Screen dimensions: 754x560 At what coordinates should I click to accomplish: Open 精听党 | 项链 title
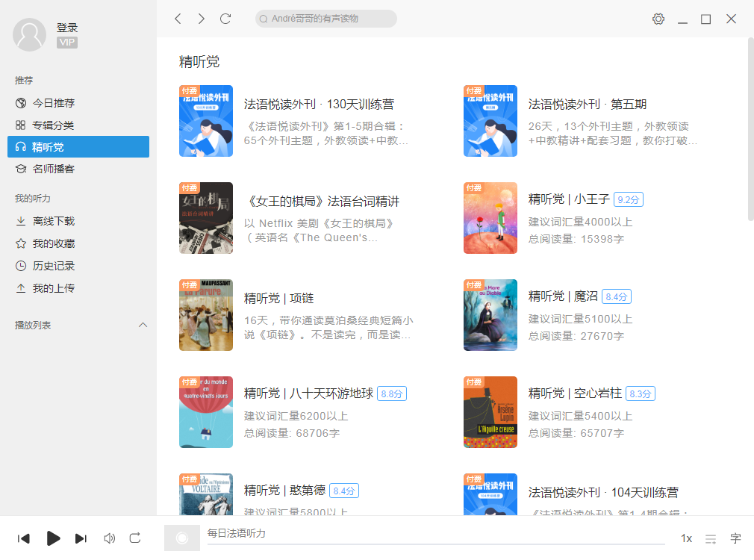click(x=279, y=298)
